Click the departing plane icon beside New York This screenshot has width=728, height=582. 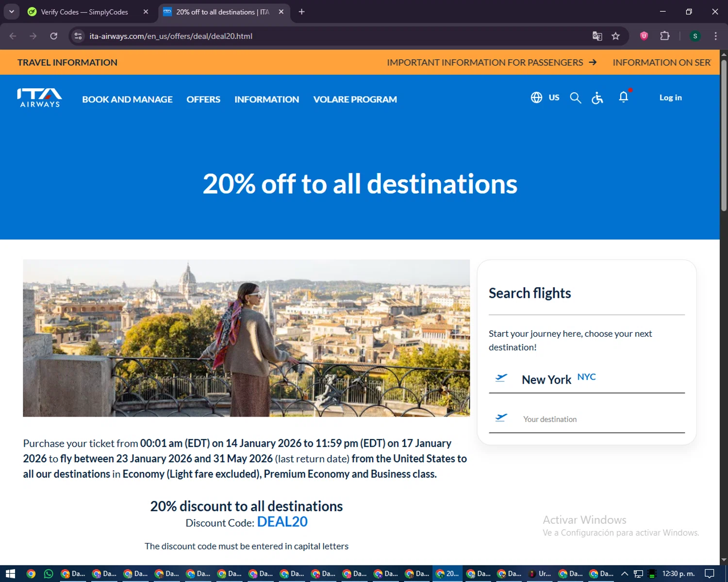[501, 378]
